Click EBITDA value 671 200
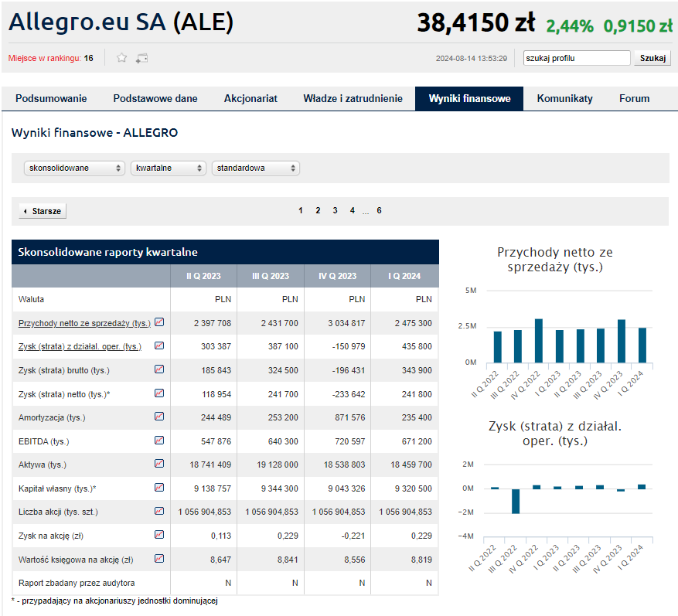 417,441
